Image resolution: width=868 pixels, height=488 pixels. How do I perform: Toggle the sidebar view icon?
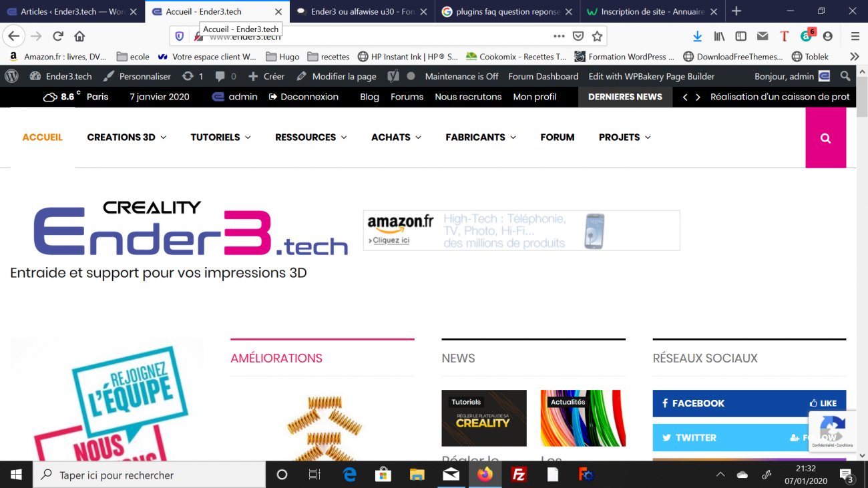point(740,36)
